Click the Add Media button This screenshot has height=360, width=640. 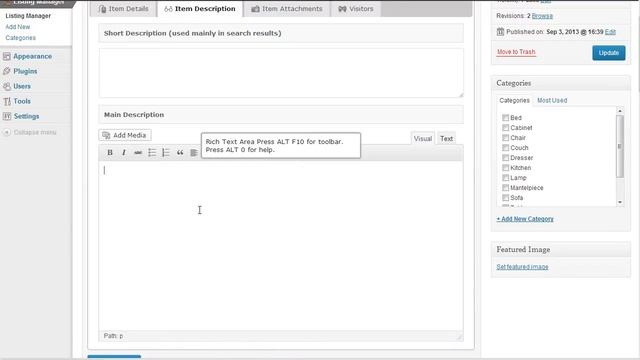125,135
